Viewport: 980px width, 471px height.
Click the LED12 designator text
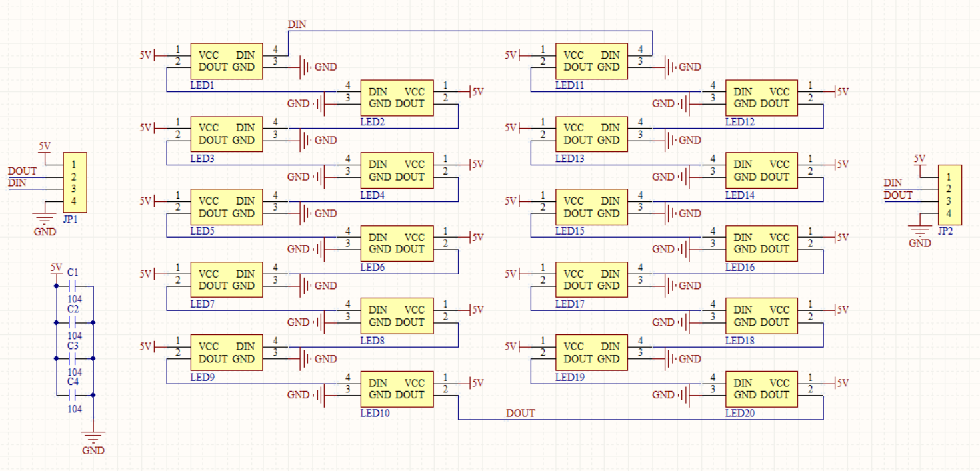tap(739, 122)
